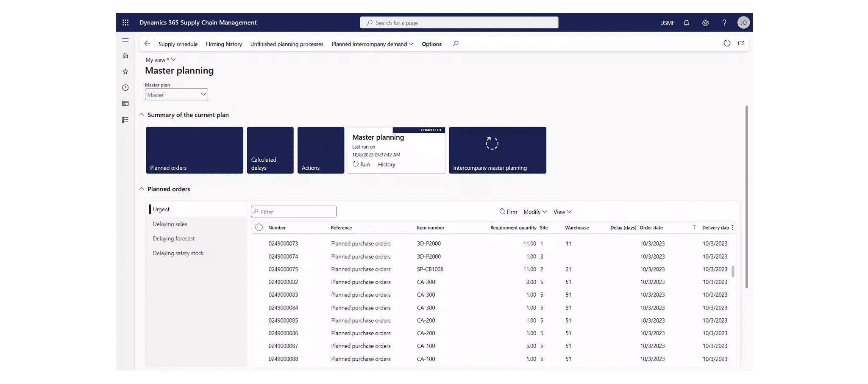Select order number 0249000085
This screenshot has width=868, height=384.
[283, 320]
